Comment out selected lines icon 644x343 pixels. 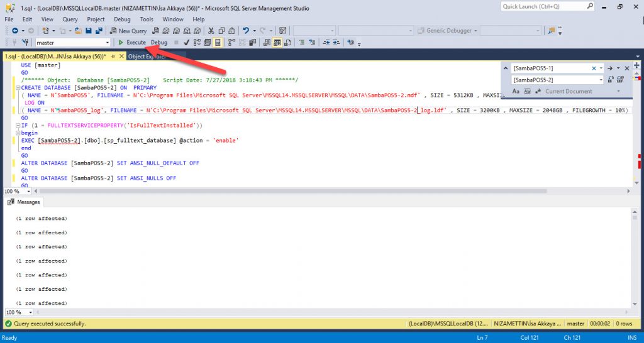[302, 42]
